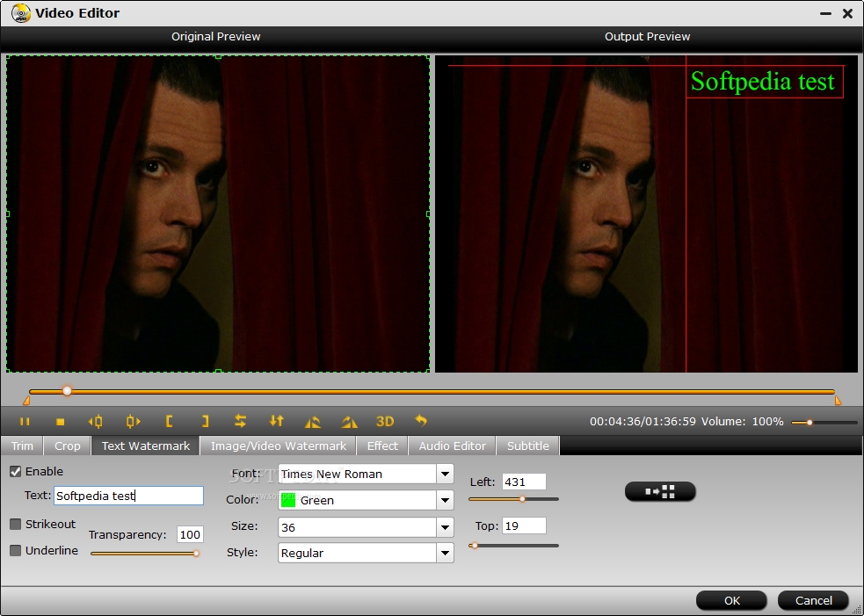Click the Softpedia test watermark in output preview
864x616 pixels.
pyautogui.click(x=763, y=82)
